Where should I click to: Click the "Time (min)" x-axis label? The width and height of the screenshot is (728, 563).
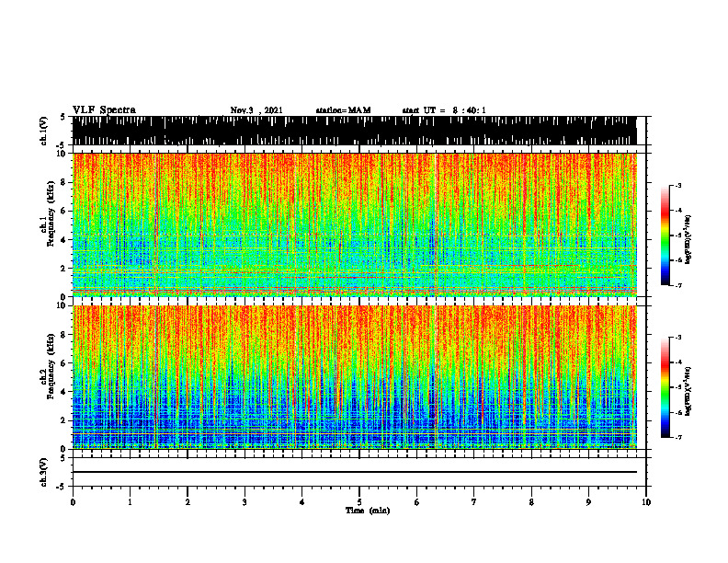(x=368, y=511)
